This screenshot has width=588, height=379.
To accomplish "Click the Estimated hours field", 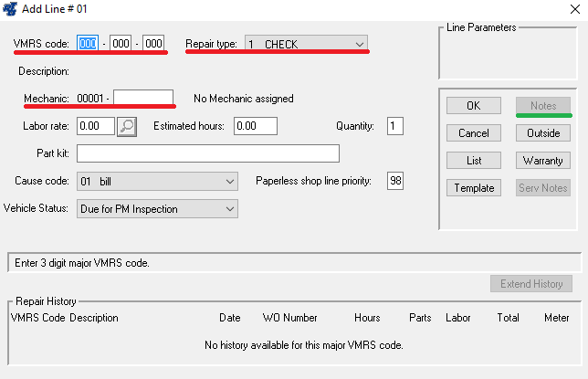I will [256, 126].
